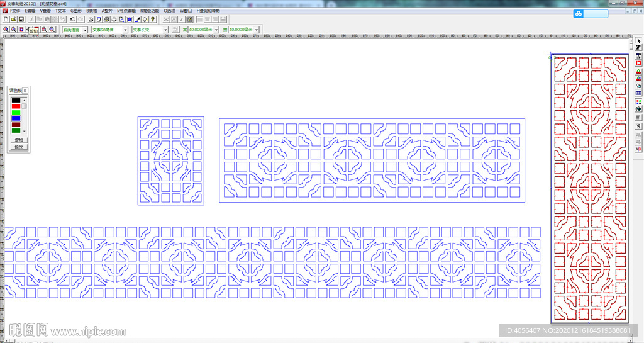The height and width of the screenshot is (343, 644).
Task: Select the dark green color swatch
Action: 16,131
